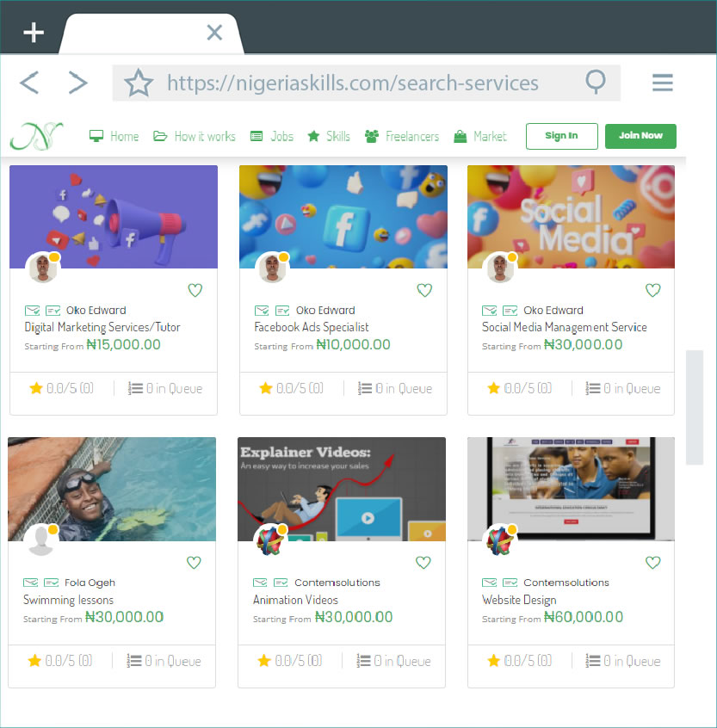Click the How it works folder icon
The width and height of the screenshot is (717, 728).
pyautogui.click(x=159, y=135)
